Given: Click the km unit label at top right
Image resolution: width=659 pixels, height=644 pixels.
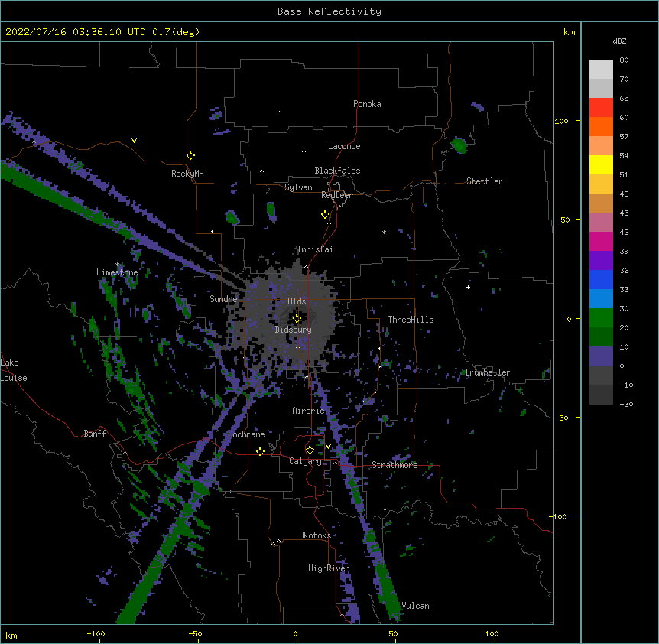Looking at the screenshot, I should 570,32.
